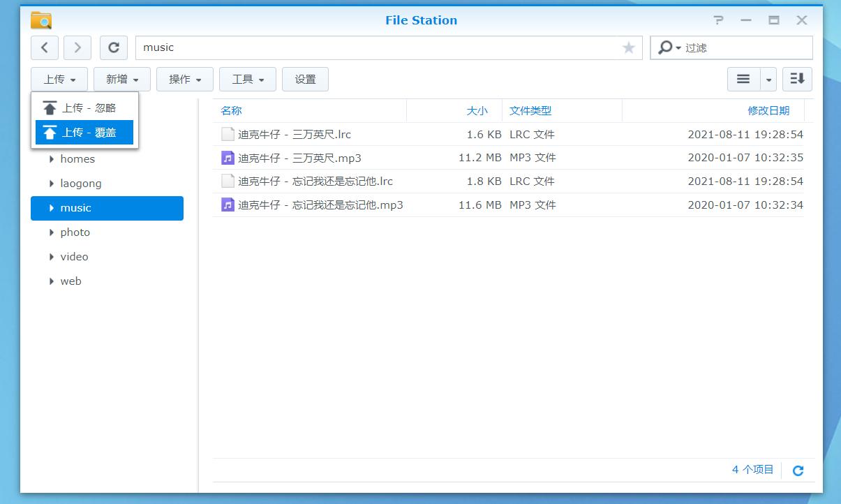This screenshot has height=504, width=841.
Task: Close the File Station window
Action: (x=802, y=20)
